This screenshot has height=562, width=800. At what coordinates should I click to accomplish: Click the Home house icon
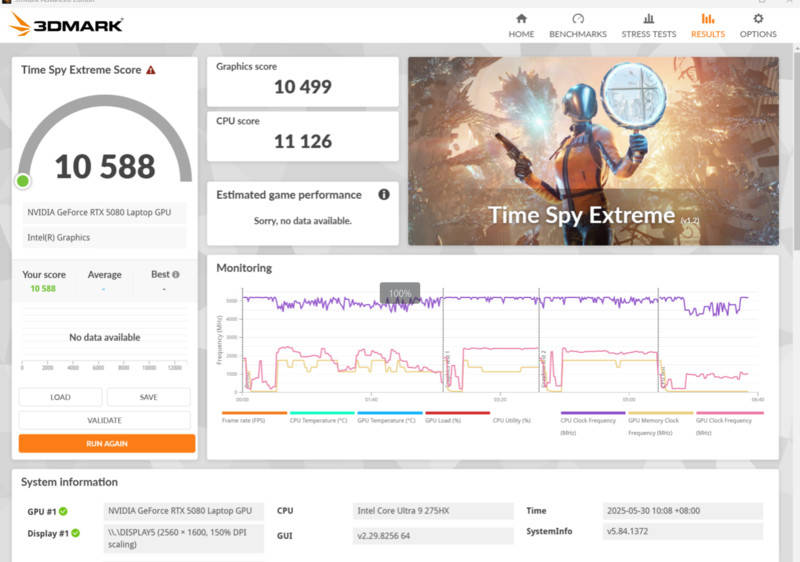tap(521, 19)
